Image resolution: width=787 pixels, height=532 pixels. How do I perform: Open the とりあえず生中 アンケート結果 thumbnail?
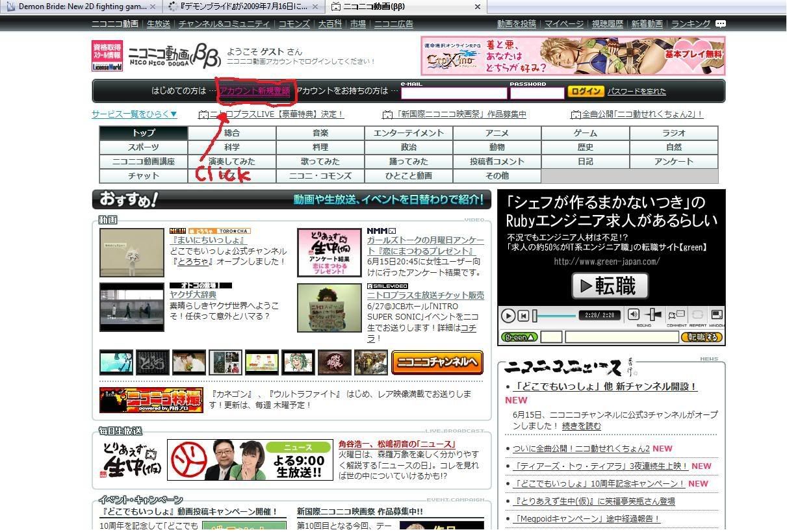pos(329,253)
